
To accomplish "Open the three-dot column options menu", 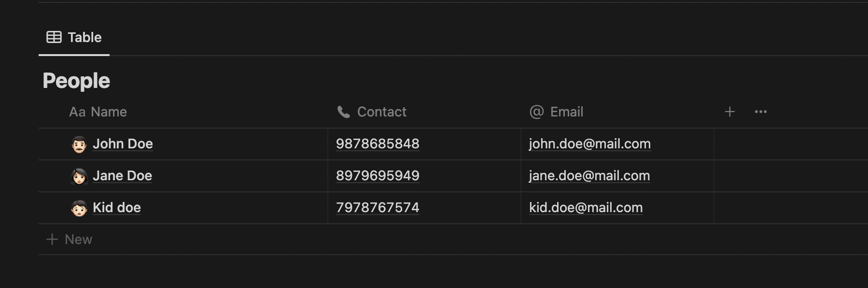I will click(761, 112).
